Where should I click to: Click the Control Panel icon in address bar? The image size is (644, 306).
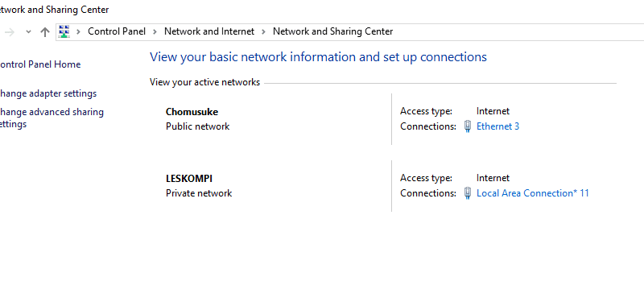pyautogui.click(x=64, y=31)
